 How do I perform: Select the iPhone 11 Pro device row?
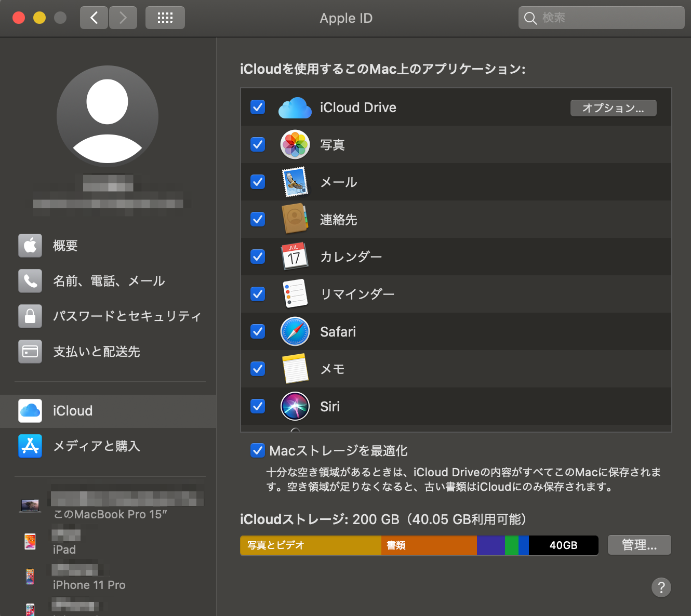(x=108, y=577)
